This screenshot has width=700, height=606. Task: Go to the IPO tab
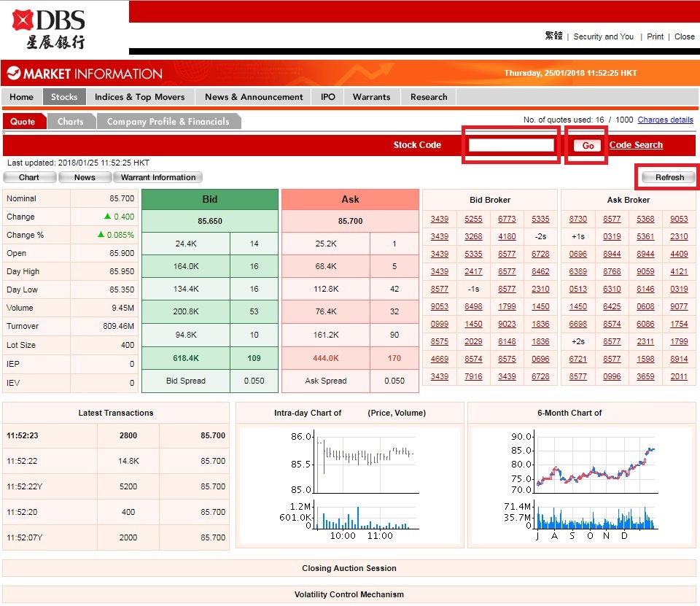(x=328, y=97)
